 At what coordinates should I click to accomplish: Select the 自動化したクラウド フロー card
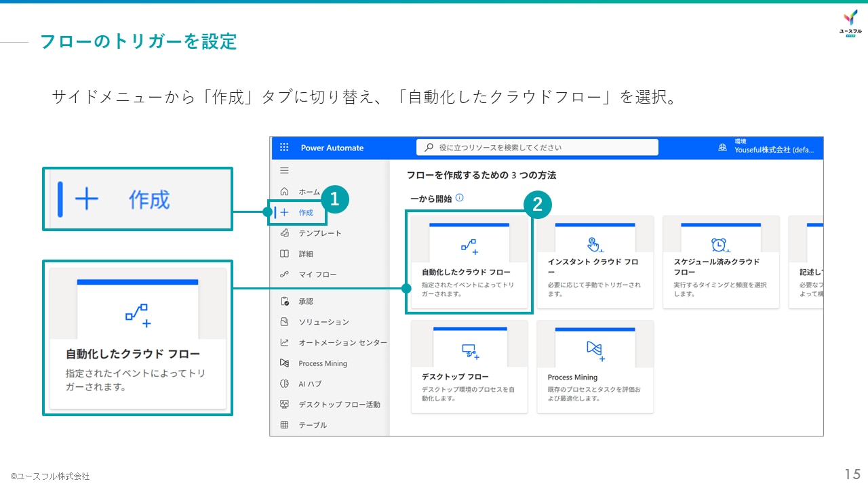(x=469, y=262)
